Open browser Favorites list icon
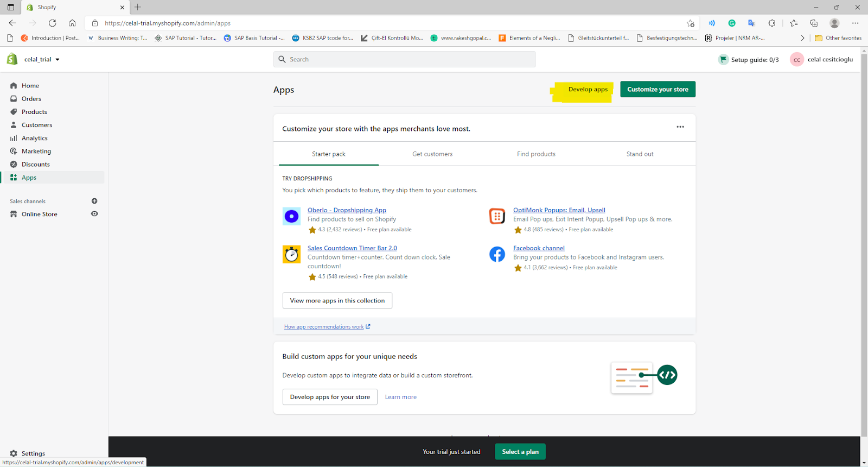868x467 pixels. click(x=794, y=23)
